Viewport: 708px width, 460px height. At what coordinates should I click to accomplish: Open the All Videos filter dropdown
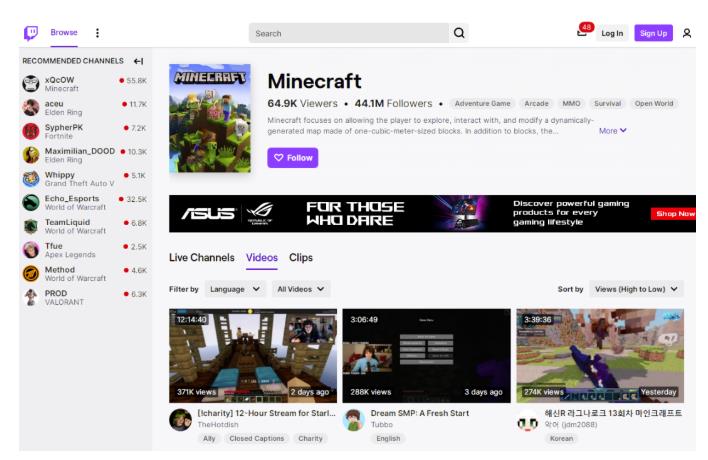pos(301,289)
